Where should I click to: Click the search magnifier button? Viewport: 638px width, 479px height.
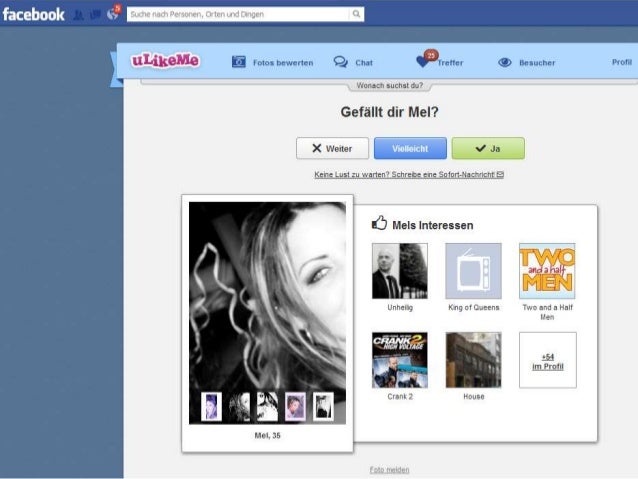coord(356,14)
